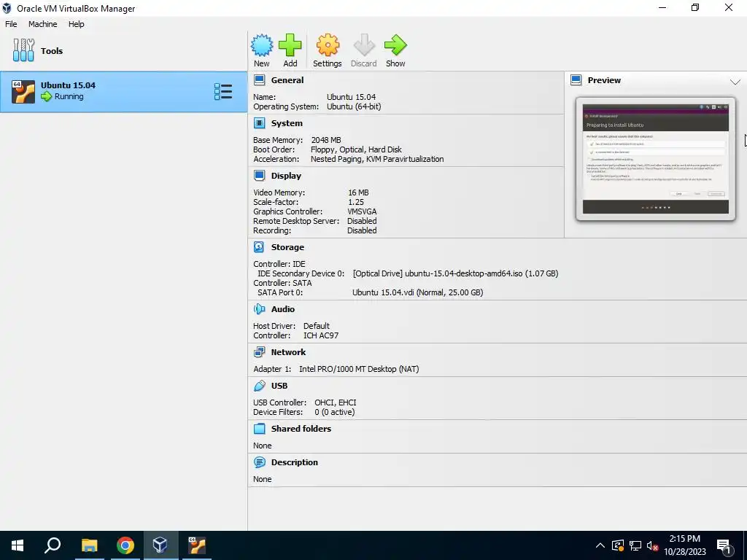Open the Machine menu
The width and height of the screenshot is (747, 560).
click(42, 24)
